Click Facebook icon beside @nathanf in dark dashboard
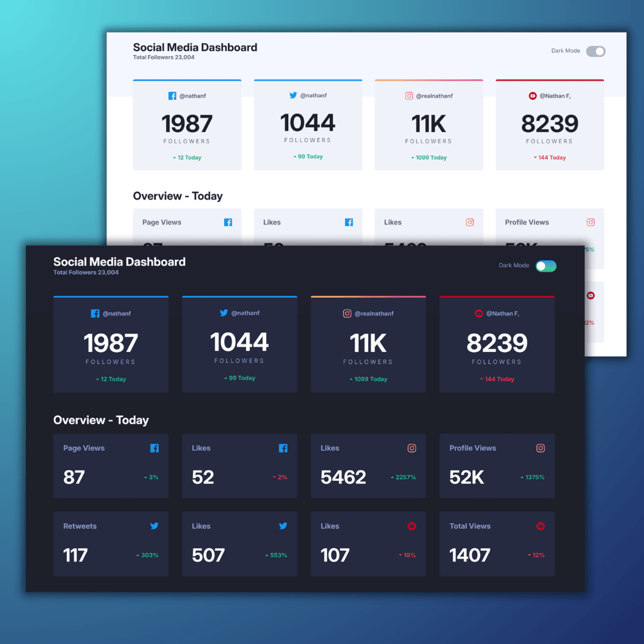This screenshot has width=644, height=644. point(95,313)
